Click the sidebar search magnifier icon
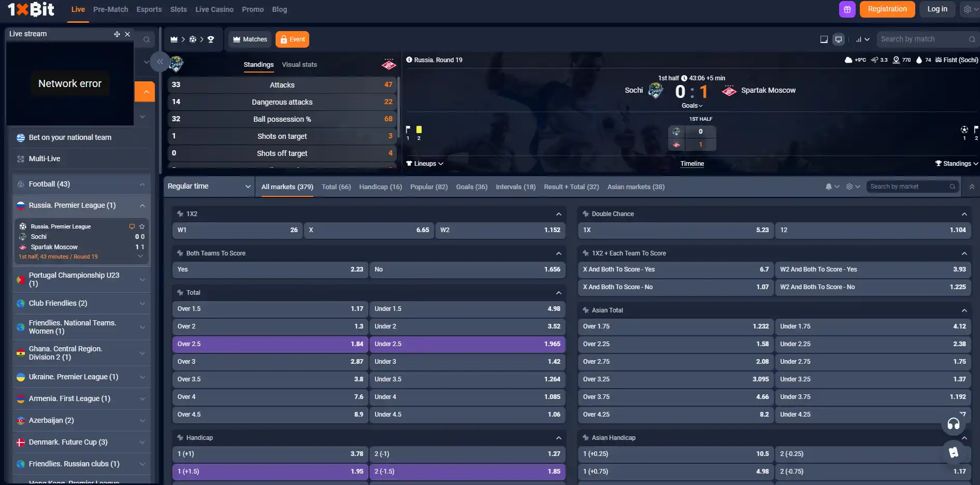980x485 pixels. pyautogui.click(x=147, y=39)
